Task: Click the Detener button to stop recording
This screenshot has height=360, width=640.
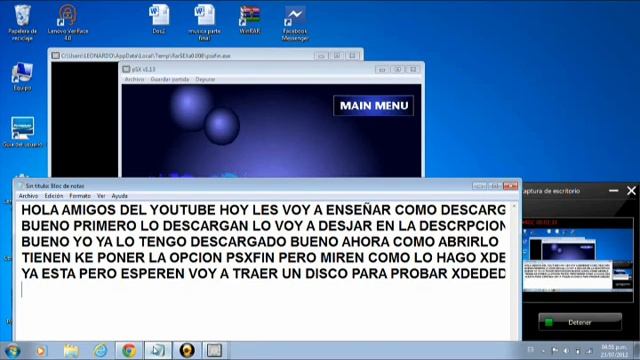Action: pos(580,322)
